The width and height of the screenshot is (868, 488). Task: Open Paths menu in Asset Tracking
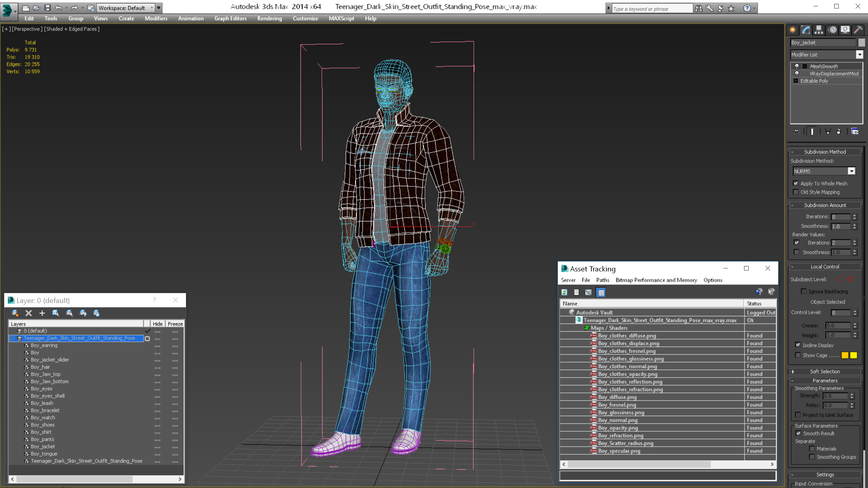coord(602,280)
